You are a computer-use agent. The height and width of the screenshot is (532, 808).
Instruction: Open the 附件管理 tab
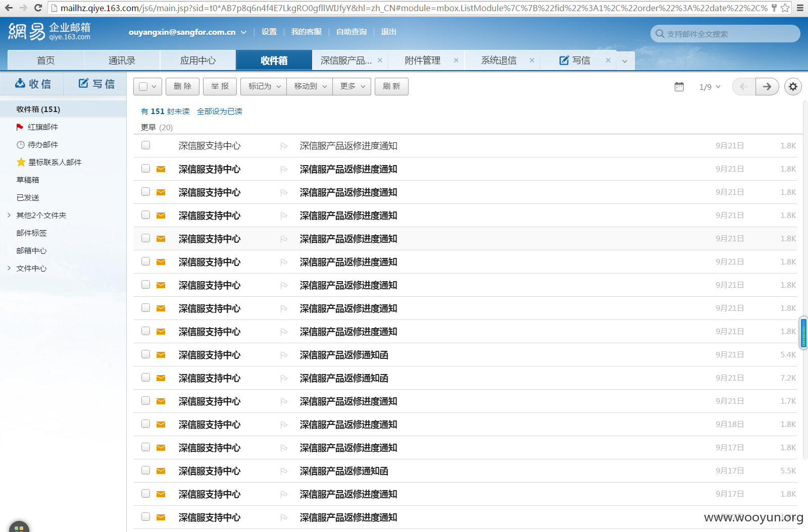423,61
